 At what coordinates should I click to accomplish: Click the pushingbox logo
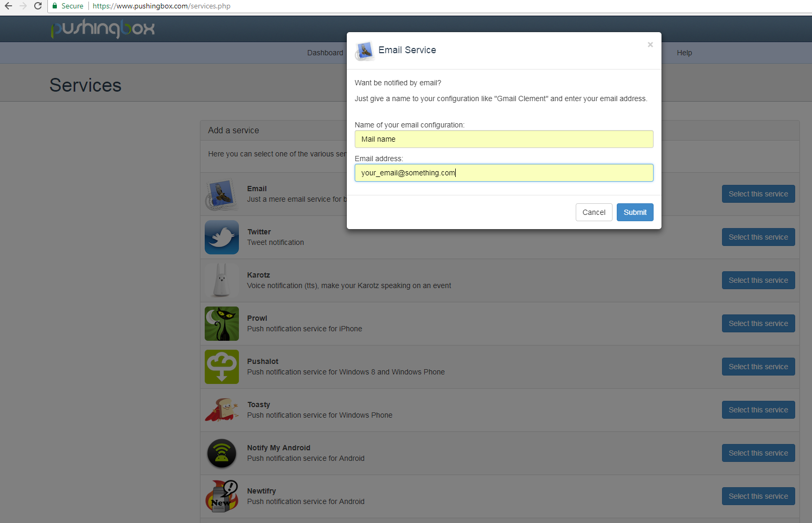[x=103, y=28]
